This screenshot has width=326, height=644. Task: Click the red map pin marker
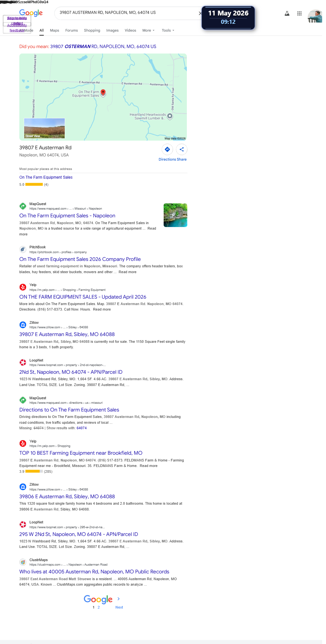103,93
